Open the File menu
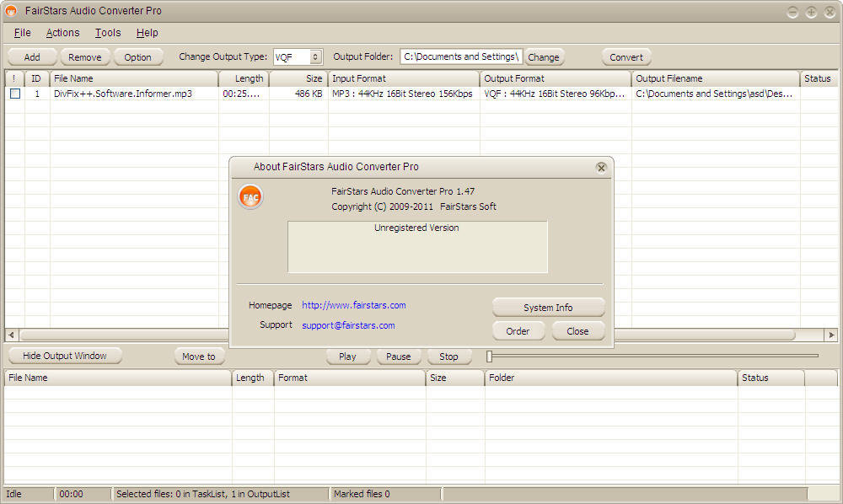The height and width of the screenshot is (504, 843). pos(22,33)
